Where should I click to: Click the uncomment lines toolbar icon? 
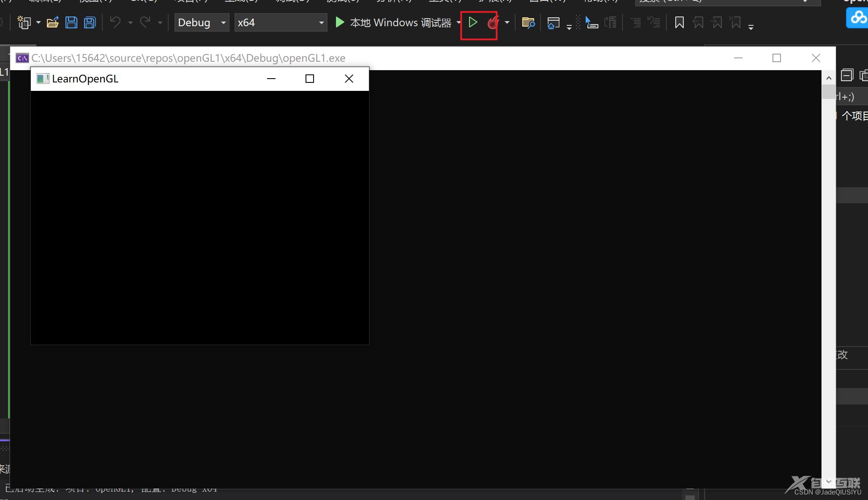(654, 22)
